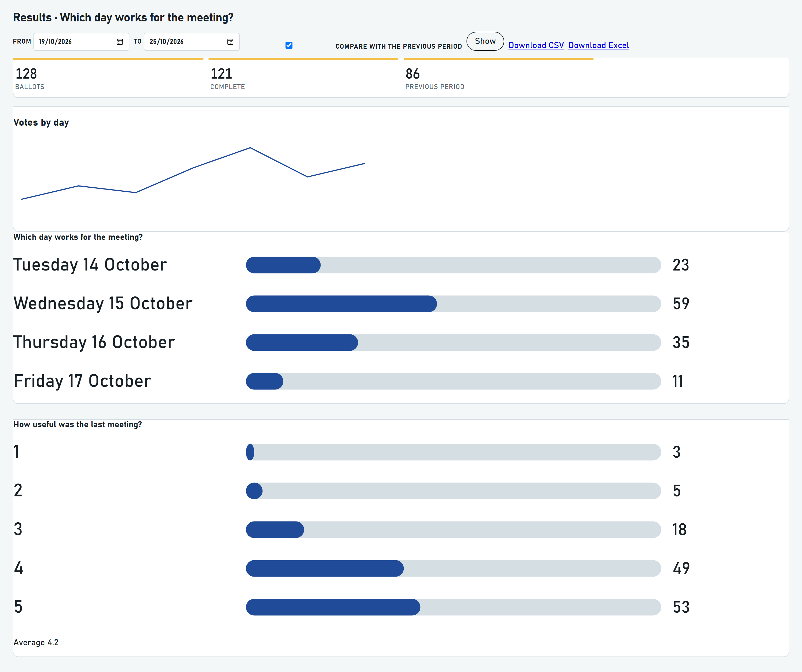Open the TO date calendar picker icon
This screenshot has width=802, height=672.
tap(230, 42)
